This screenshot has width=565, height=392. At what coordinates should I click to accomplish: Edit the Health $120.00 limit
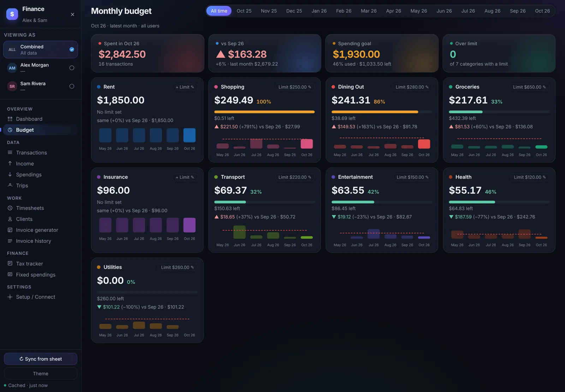point(530,177)
